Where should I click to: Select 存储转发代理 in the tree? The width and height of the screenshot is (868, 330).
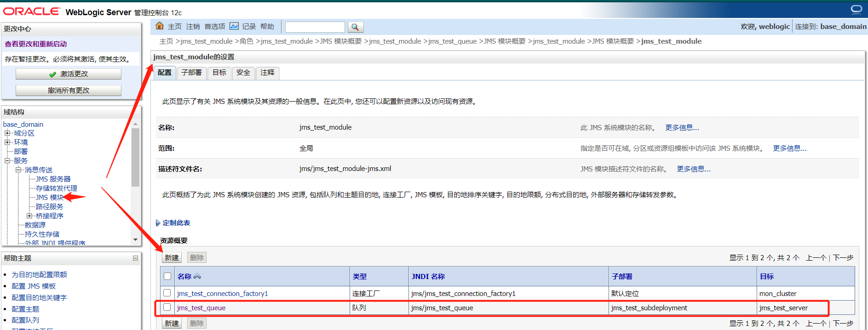pos(57,188)
